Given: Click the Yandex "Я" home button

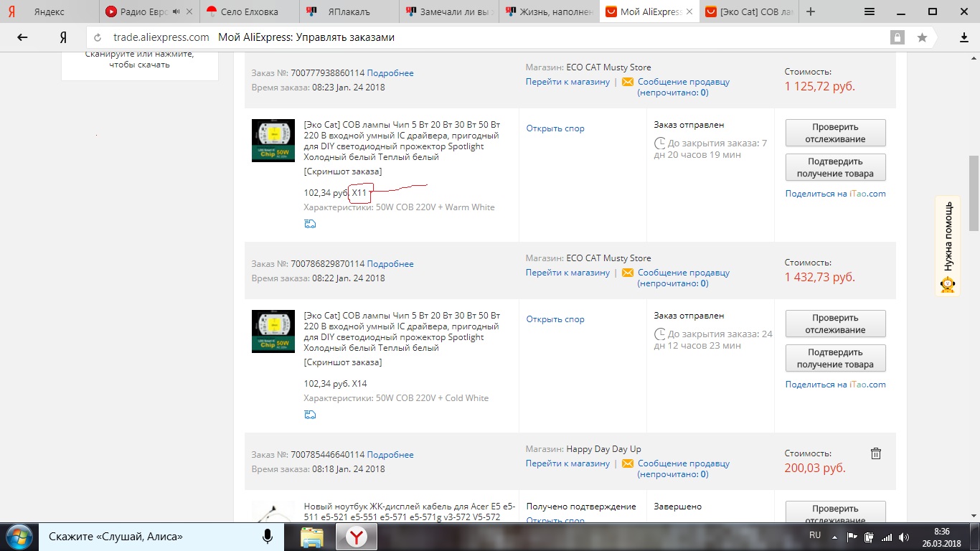Looking at the screenshot, I should pyautogui.click(x=63, y=37).
